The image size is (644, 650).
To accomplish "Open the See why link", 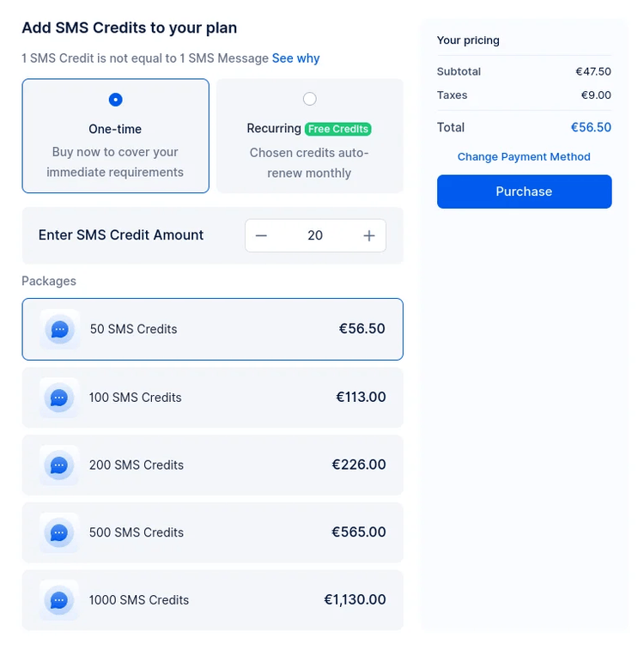I will coord(296,58).
